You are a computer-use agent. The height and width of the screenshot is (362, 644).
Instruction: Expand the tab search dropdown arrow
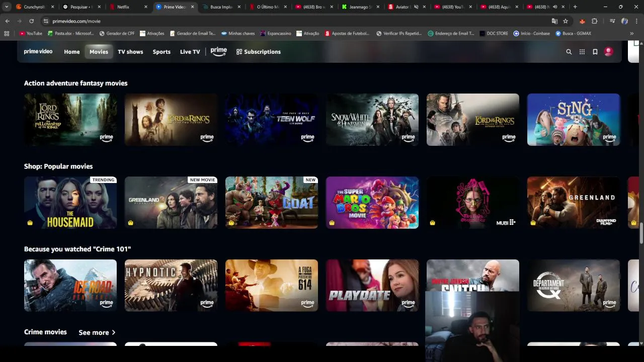tap(7, 7)
